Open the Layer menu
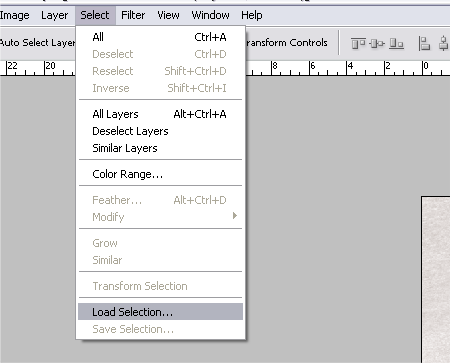Screen dimensions: 450x363 (x=54, y=15)
